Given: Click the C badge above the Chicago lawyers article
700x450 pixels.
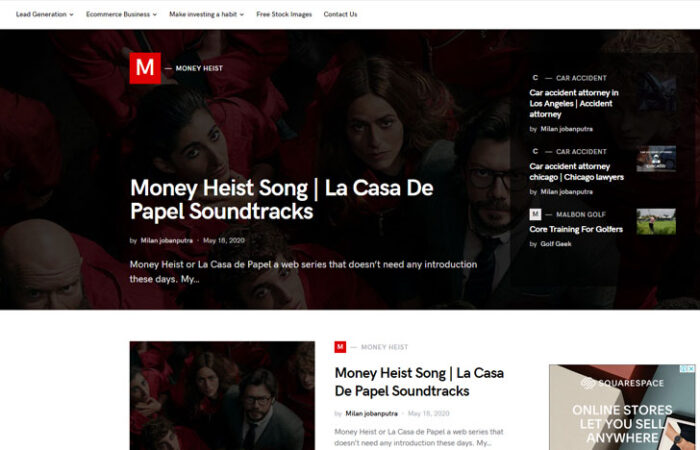Looking at the screenshot, I should pyautogui.click(x=535, y=151).
